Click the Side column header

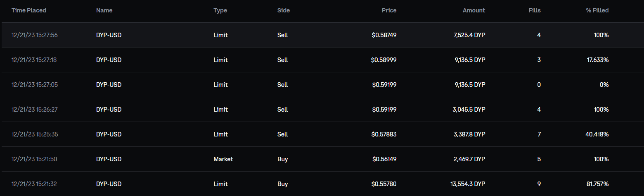pyautogui.click(x=283, y=10)
